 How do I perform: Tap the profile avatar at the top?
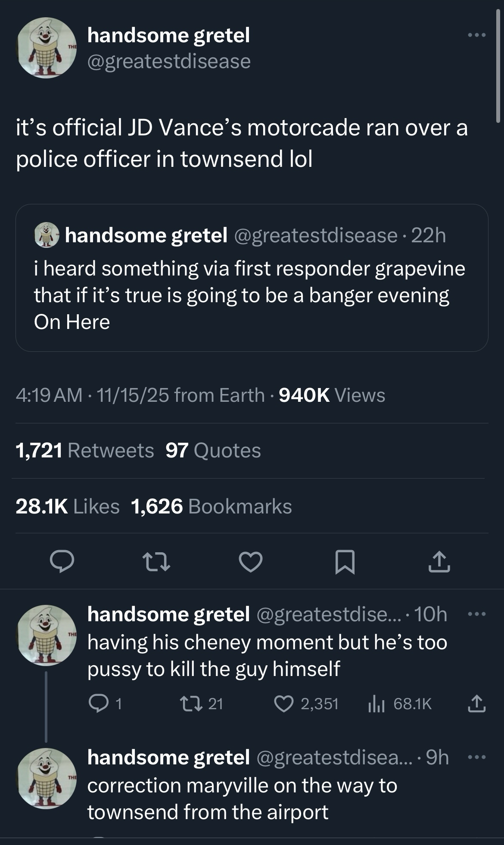(x=47, y=48)
